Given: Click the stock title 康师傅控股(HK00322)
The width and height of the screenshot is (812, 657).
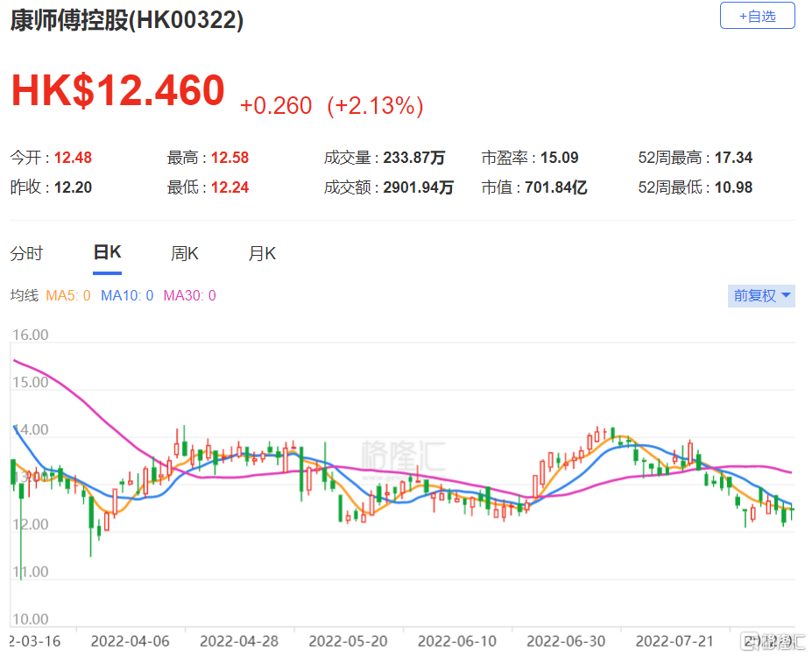Looking at the screenshot, I should (x=127, y=21).
